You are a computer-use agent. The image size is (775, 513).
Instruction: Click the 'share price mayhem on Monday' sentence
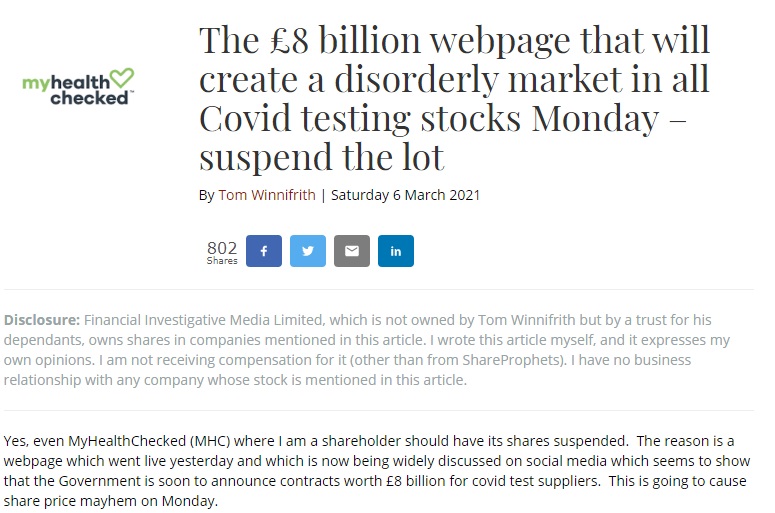(x=111, y=501)
